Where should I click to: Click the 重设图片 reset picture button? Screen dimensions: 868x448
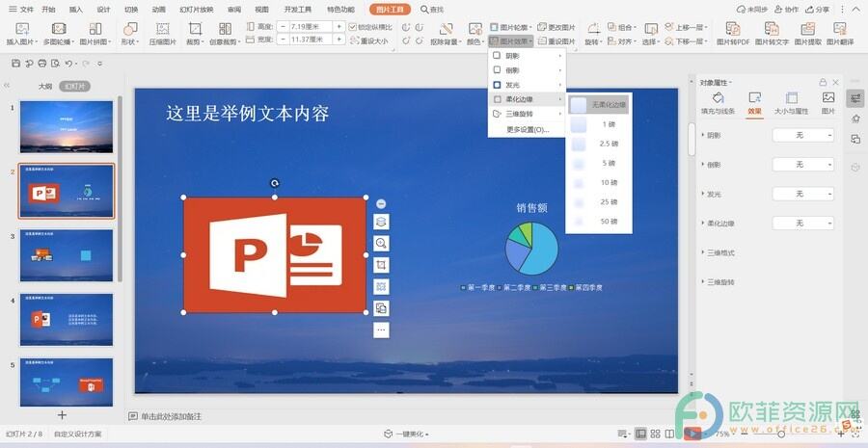[x=556, y=41]
